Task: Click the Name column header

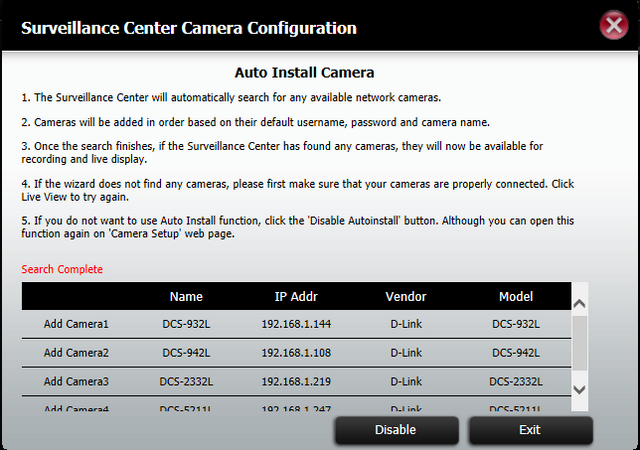Action: point(186,296)
